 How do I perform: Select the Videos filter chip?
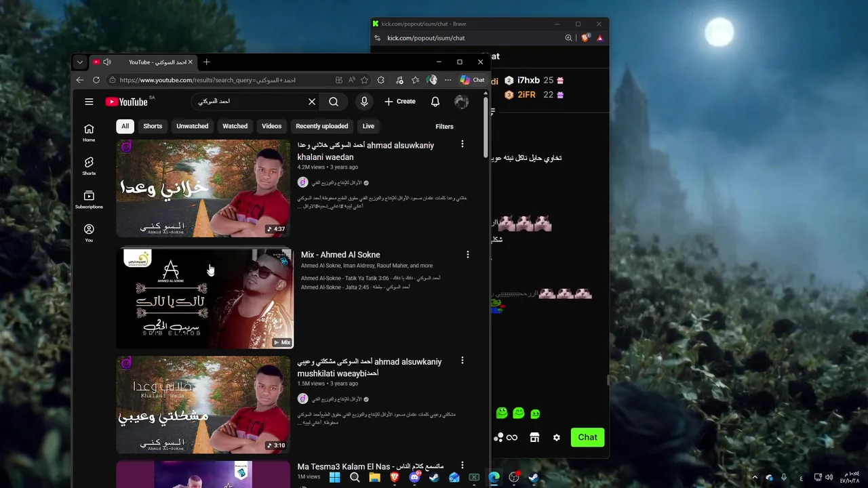[271, 126]
